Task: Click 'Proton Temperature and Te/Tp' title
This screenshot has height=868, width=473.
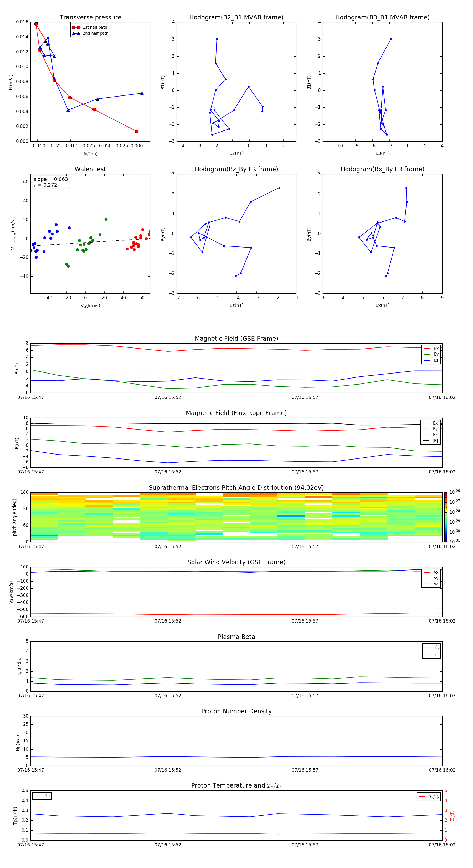Action: coord(236,785)
